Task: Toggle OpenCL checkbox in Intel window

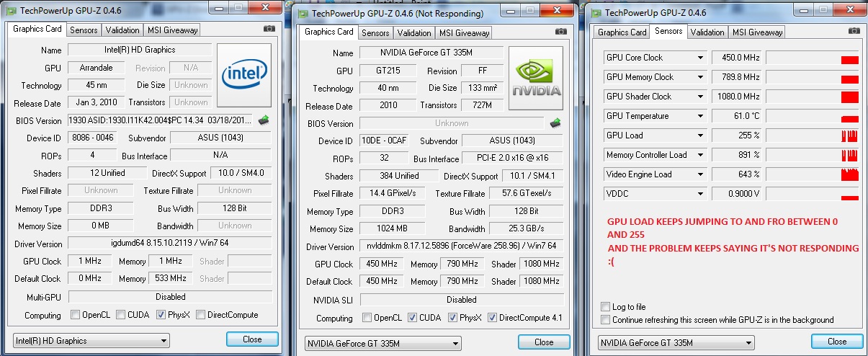Action: [x=76, y=315]
